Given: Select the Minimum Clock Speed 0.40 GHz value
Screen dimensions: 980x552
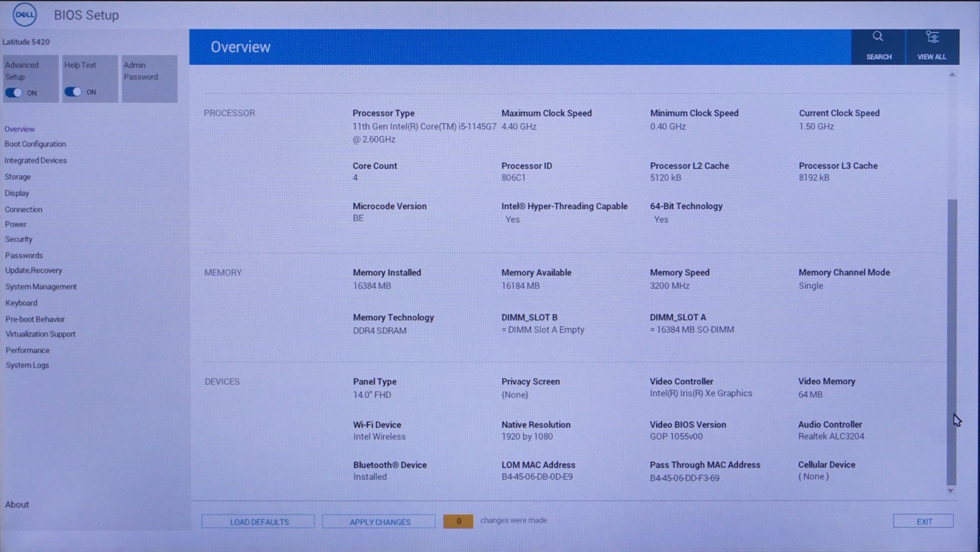Looking at the screenshot, I should [x=668, y=127].
